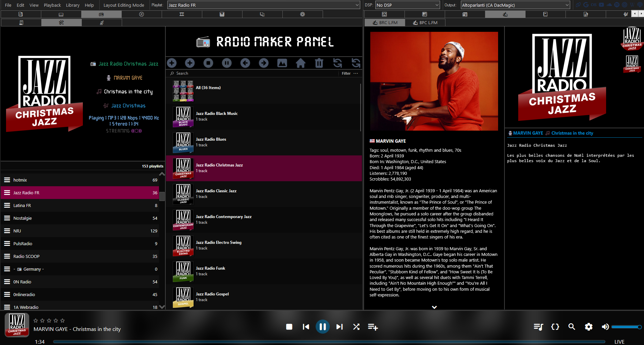Mute audio with the speaker icon
This screenshot has width=644, height=345.
point(605,327)
